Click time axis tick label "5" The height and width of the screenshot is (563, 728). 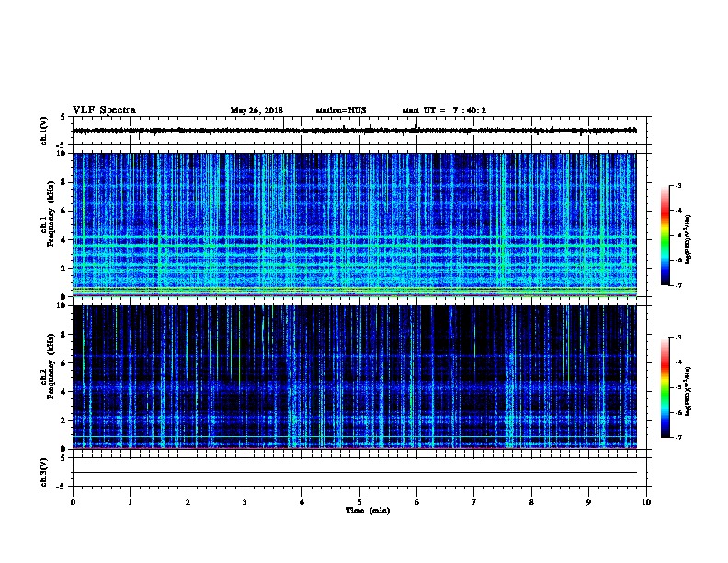[359, 502]
